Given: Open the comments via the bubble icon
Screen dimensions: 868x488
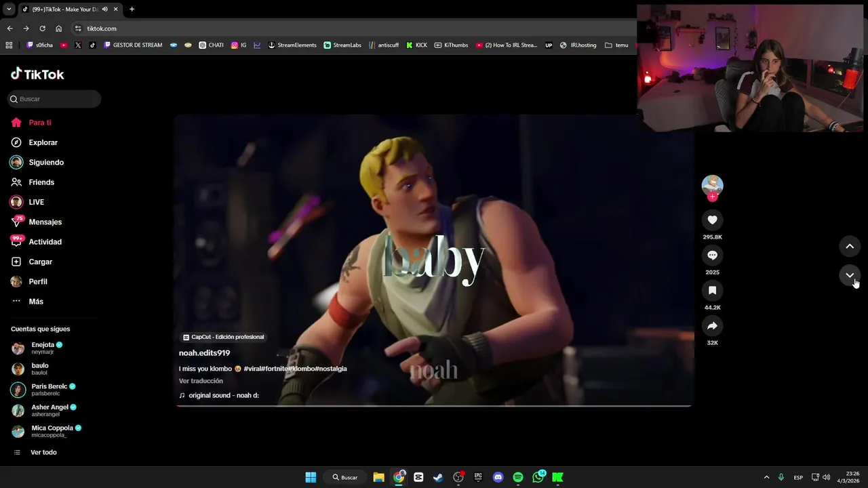Looking at the screenshot, I should [712, 255].
